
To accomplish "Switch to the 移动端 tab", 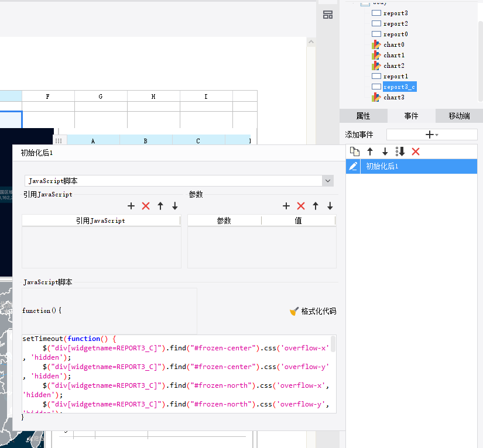I will [x=459, y=116].
